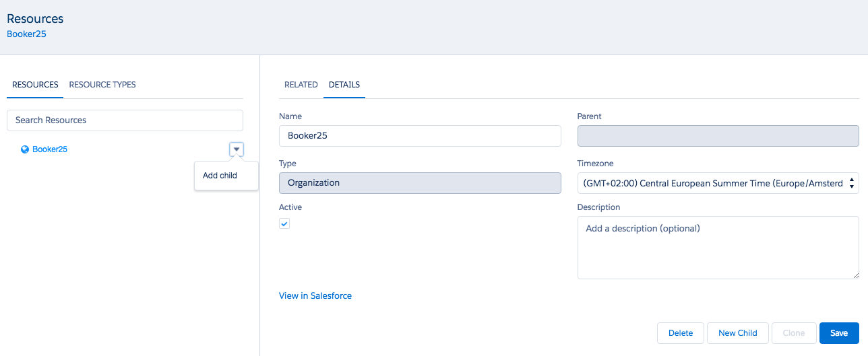The height and width of the screenshot is (356, 868).
Task: Click inside the Description text area
Action: 718,247
